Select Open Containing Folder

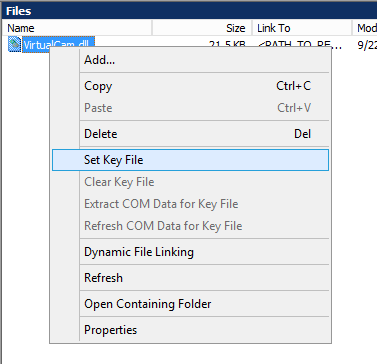pos(190,304)
